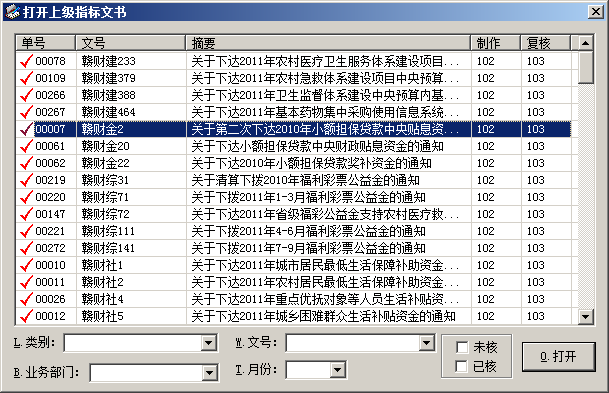The width and height of the screenshot is (609, 393).
Task: Click inside the T.月份 combo field
Action: [308, 370]
